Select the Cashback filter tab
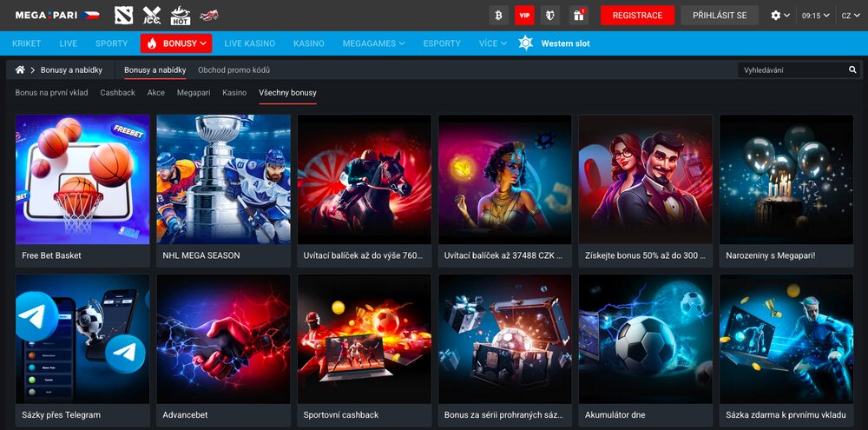The height and width of the screenshot is (430, 868). 117,93
